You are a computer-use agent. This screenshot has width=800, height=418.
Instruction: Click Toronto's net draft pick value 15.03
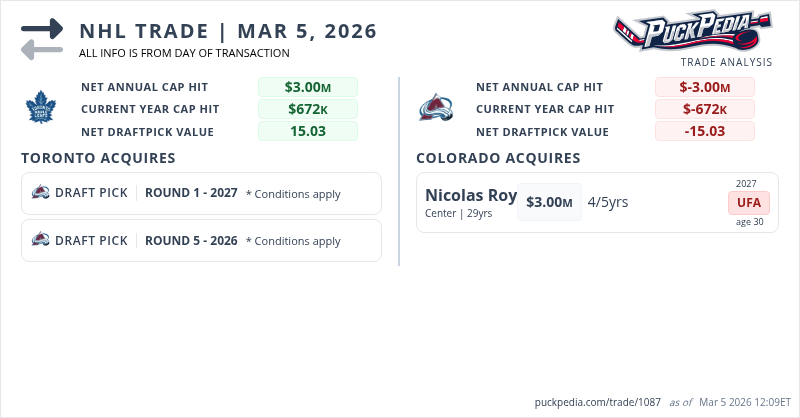point(307,131)
